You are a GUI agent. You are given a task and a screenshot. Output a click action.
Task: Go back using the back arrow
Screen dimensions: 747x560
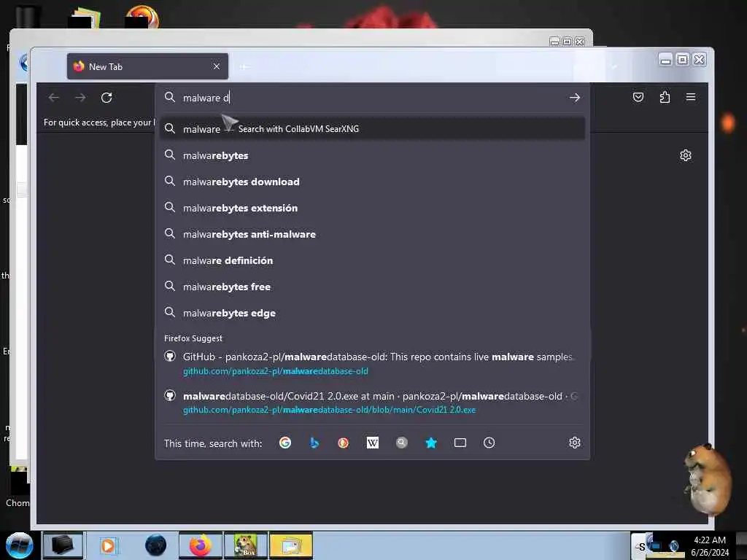pos(54,98)
